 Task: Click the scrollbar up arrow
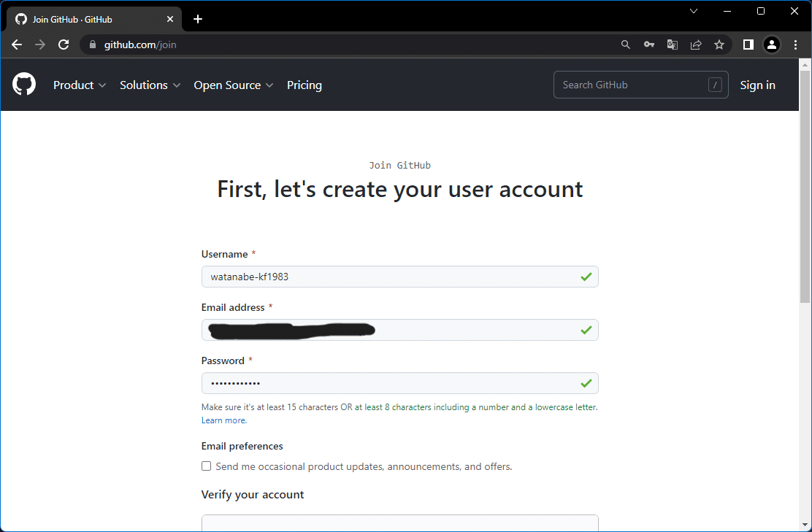click(805, 65)
